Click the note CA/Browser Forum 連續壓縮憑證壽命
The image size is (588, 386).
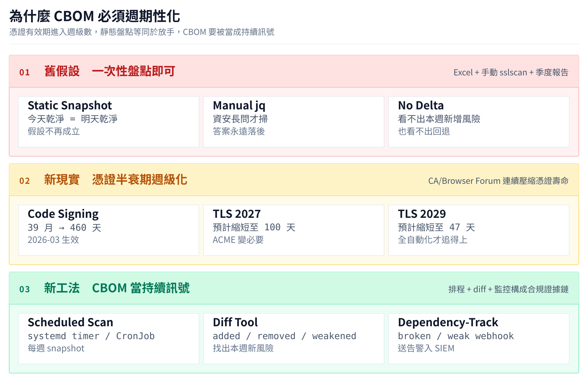click(498, 181)
